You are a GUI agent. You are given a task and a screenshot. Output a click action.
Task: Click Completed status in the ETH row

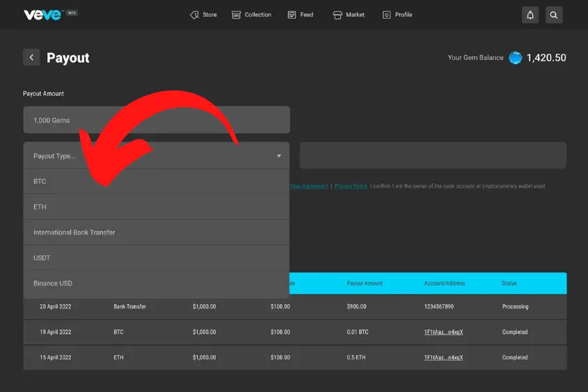pos(514,357)
